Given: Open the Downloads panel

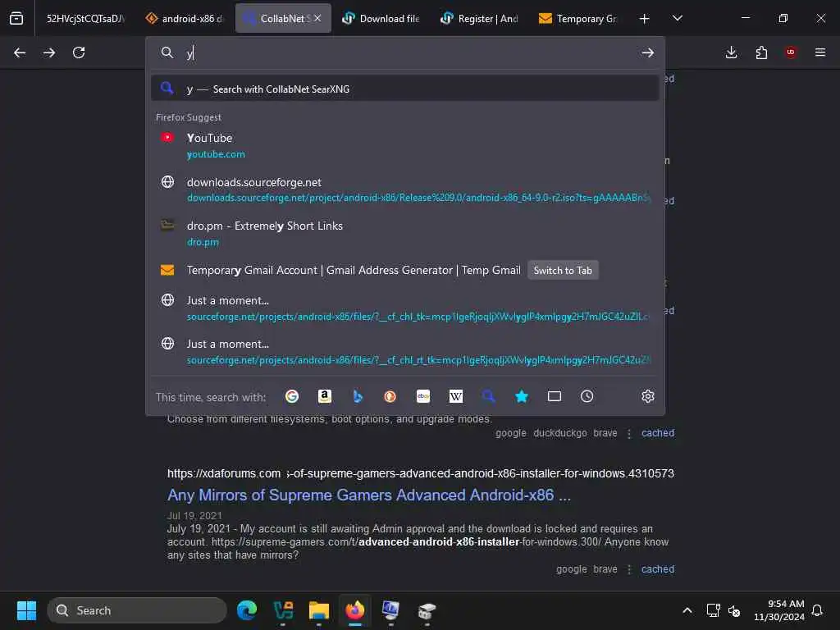Looking at the screenshot, I should tap(731, 52).
